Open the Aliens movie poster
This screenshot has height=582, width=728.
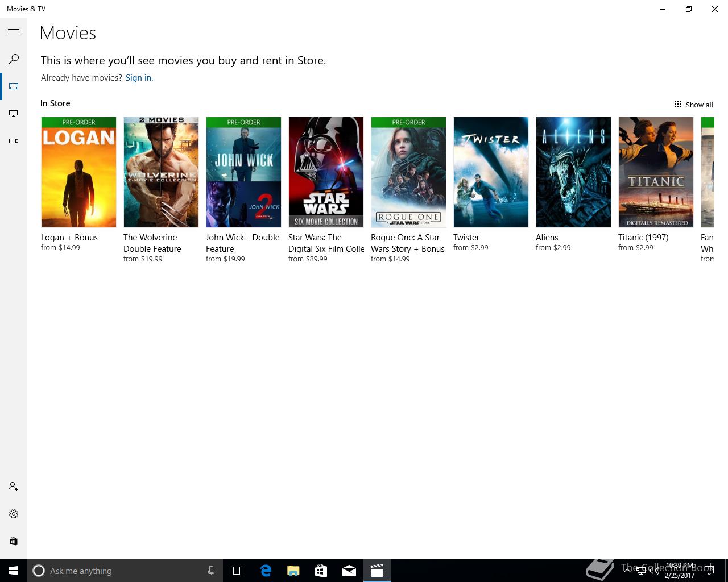coord(573,172)
